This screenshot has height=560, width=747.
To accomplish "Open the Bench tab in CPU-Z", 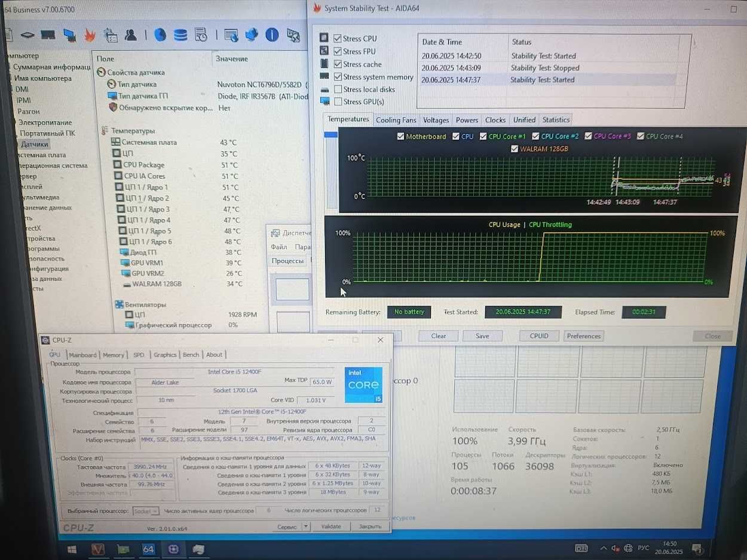I will coord(191,354).
